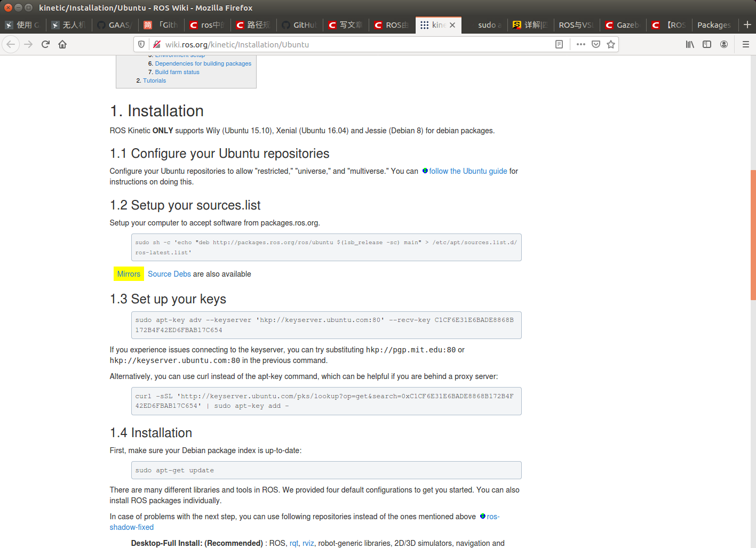Open the Firefox hamburger menu

pos(745,44)
